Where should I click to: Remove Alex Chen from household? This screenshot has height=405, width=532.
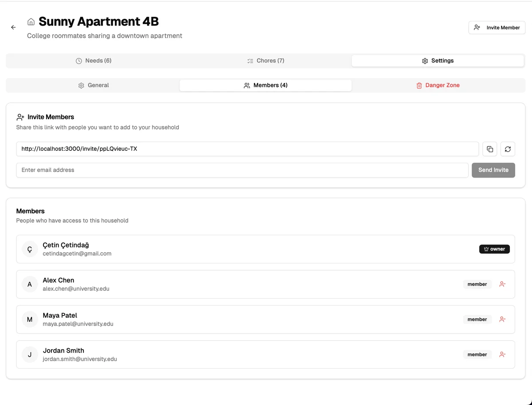click(x=502, y=284)
